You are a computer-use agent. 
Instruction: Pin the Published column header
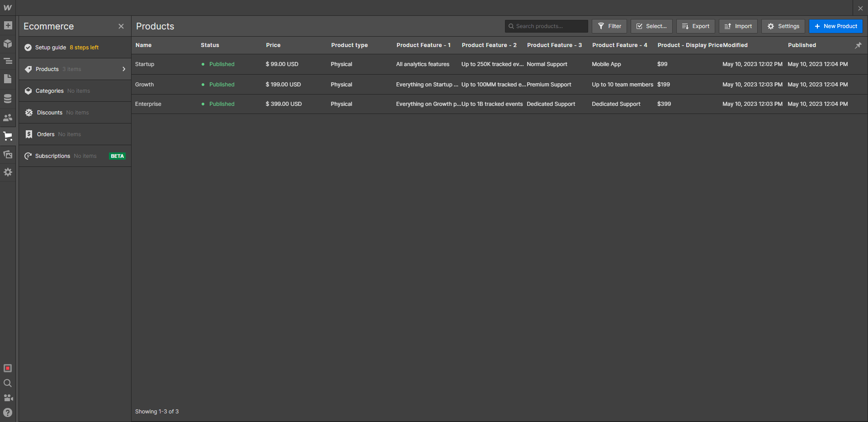pyautogui.click(x=859, y=45)
